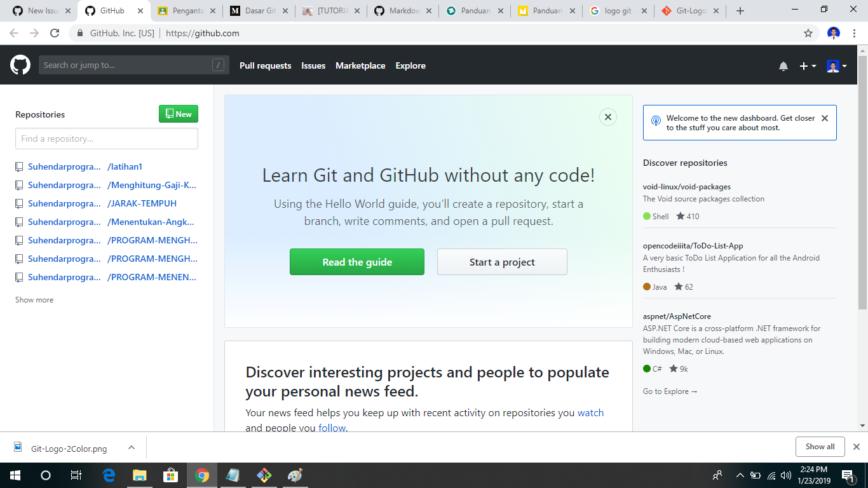Open Explore in the header
The height and width of the screenshot is (488, 868).
pos(410,65)
